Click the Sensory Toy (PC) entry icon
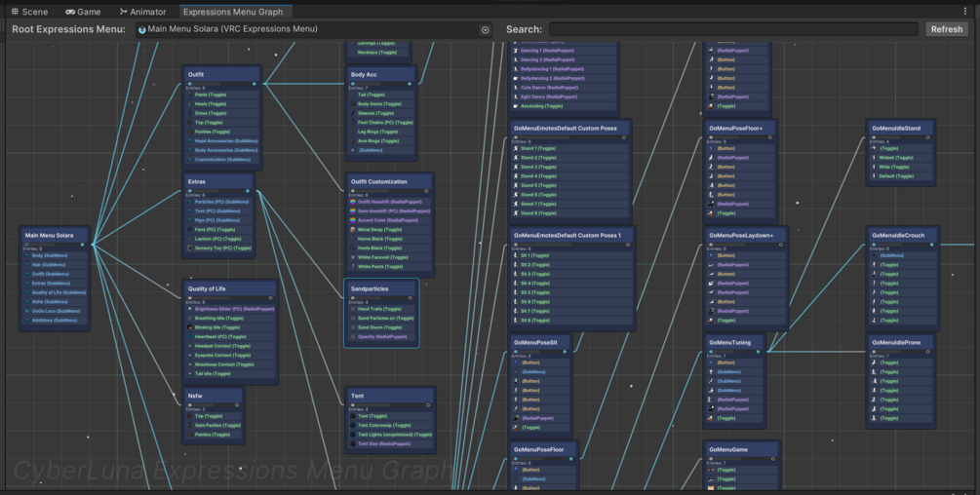 point(190,247)
